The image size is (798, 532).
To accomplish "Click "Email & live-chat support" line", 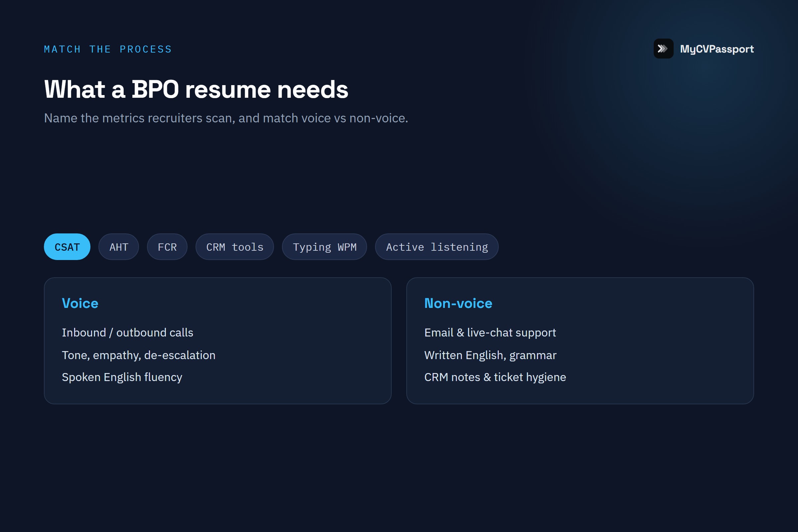I will coord(490,332).
